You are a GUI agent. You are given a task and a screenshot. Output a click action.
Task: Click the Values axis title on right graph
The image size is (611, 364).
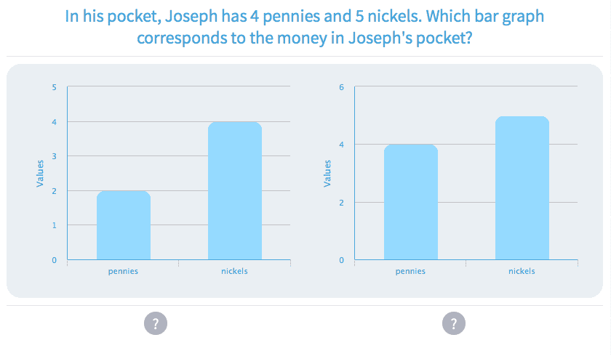(328, 174)
